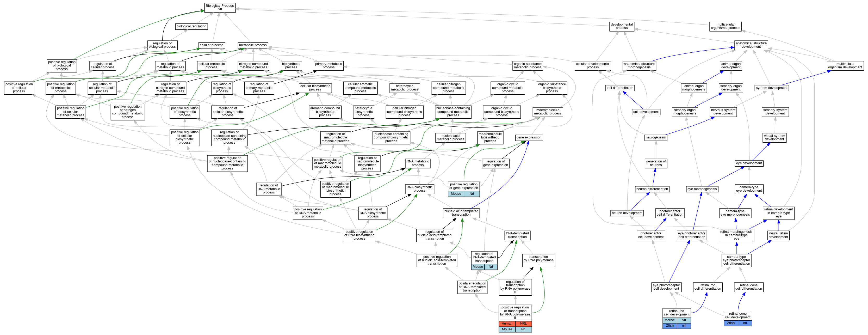Select the 'aromatic compound biosynthetic process' node
This screenshot has height=335, width=868.
325,112
